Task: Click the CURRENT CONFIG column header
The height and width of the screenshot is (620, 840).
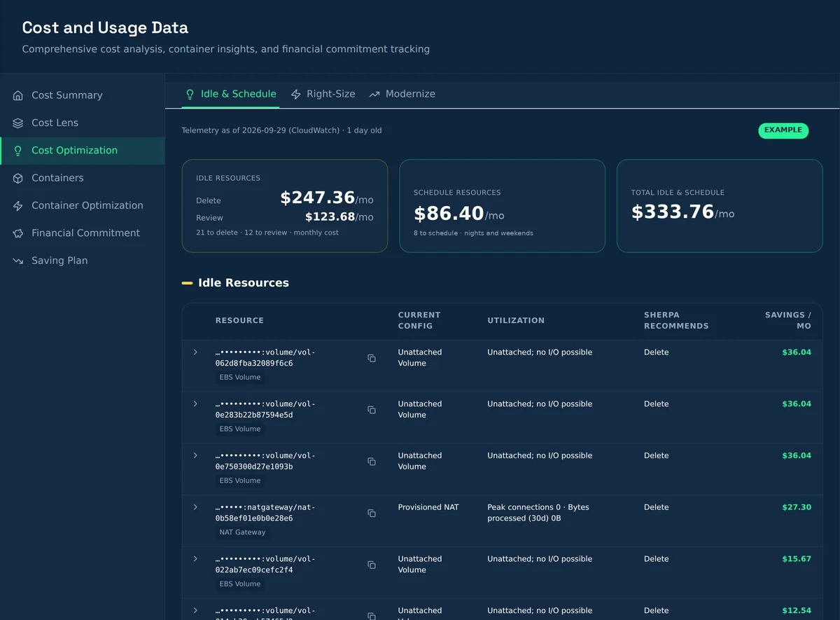Action: pos(419,320)
